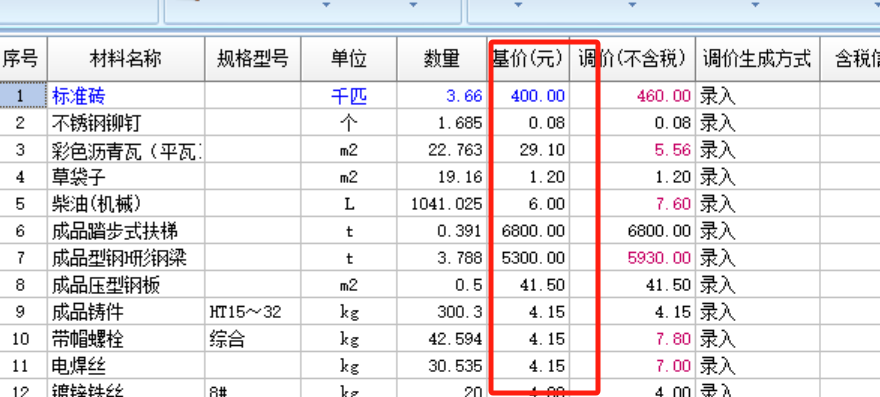880x397 pixels.
Task: Click the HT15~32 specification cell
Action: pos(253,312)
